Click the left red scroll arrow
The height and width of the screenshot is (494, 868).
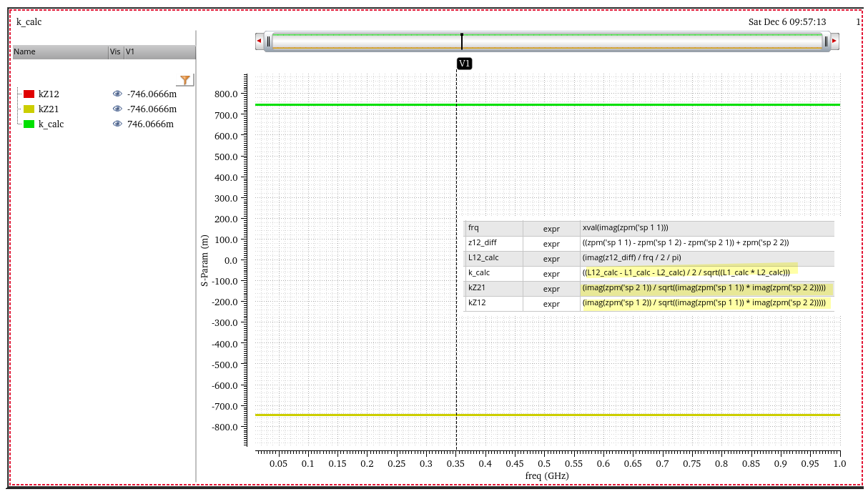(x=259, y=41)
